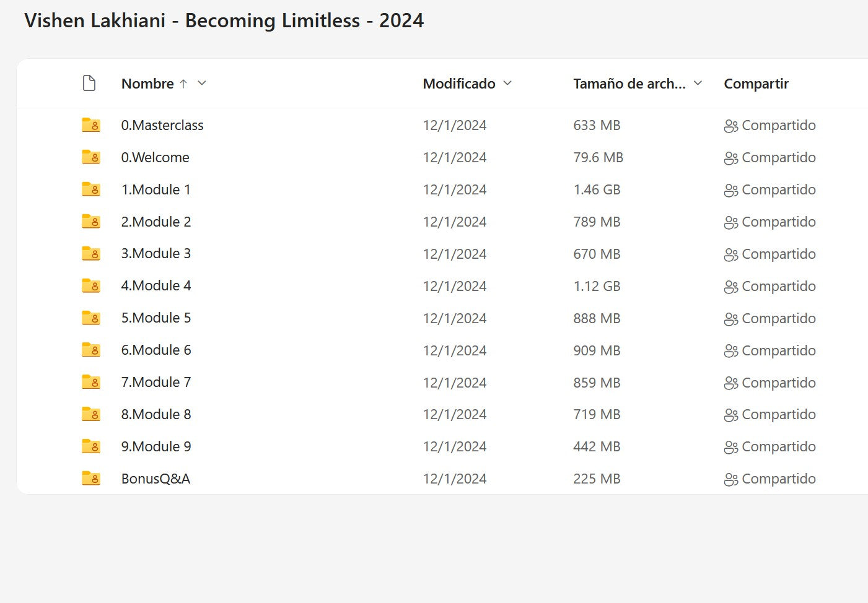Click the BonusQ&A folder icon
868x603 pixels.
point(91,479)
